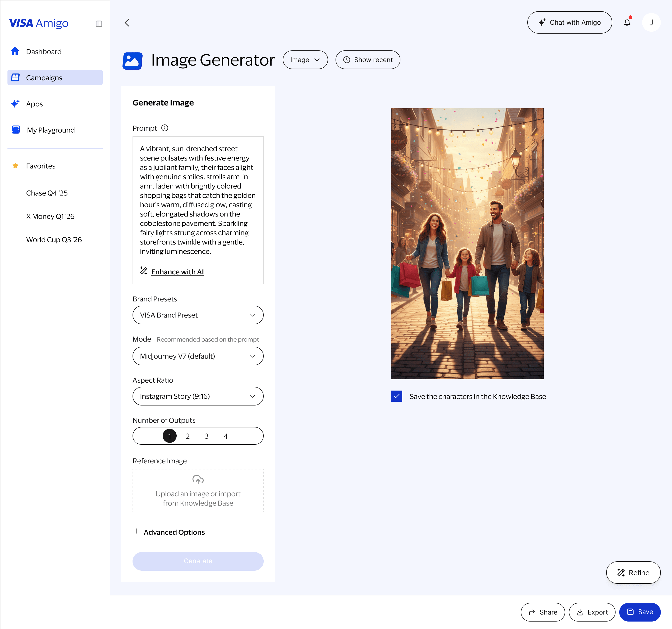Open user avatar J
This screenshot has height=629, width=672.
coord(651,23)
